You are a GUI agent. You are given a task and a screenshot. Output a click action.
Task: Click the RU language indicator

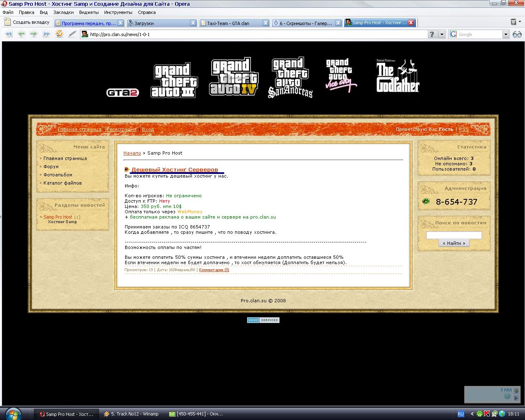461,414
